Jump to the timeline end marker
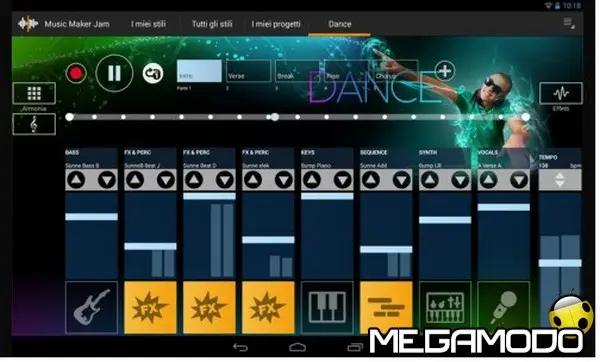Image resolution: width=600 pixels, height=362 pixels. tap(526, 117)
